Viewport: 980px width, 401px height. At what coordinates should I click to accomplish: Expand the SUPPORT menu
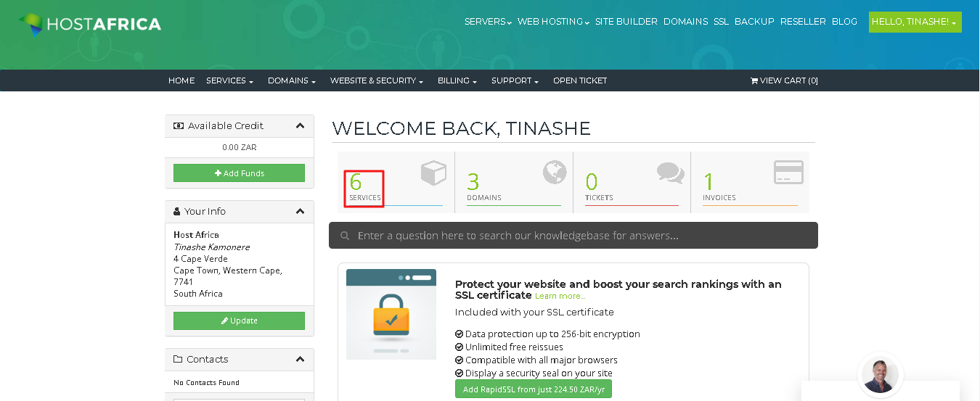point(515,80)
